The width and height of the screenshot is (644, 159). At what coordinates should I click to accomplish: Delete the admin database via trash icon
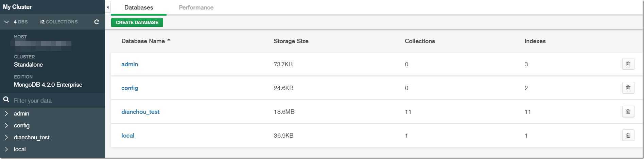(x=628, y=64)
